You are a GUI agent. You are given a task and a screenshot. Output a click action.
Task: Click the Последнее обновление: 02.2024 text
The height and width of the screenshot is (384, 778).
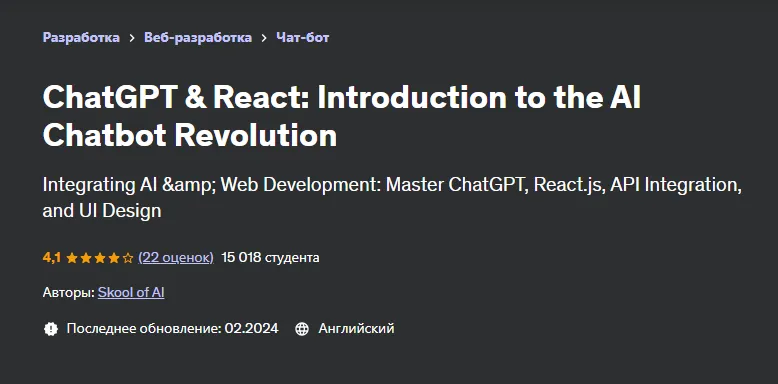(x=172, y=328)
